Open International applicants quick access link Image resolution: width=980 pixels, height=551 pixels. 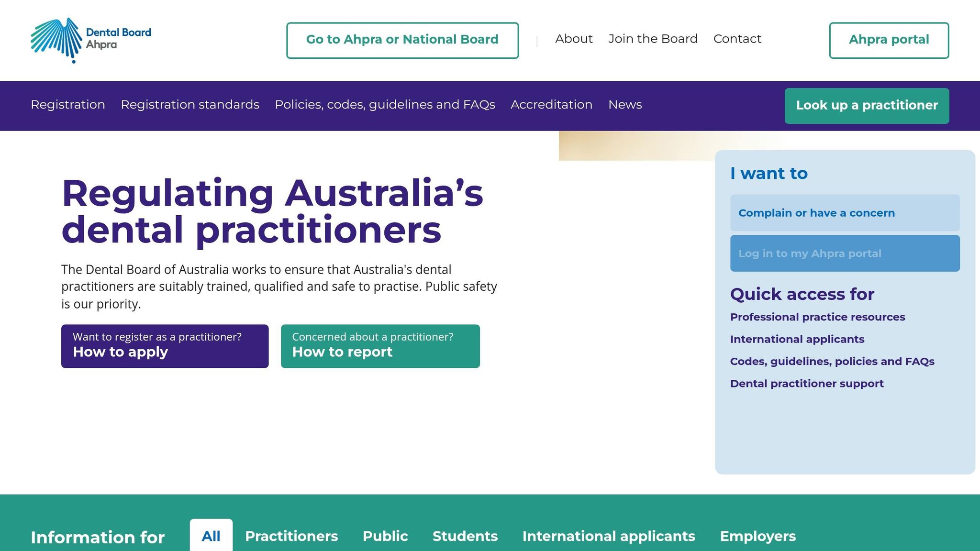pos(797,340)
